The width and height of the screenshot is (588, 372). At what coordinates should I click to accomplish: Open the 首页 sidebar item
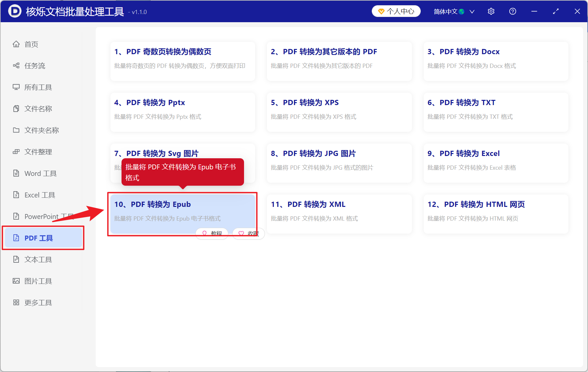tap(43, 44)
